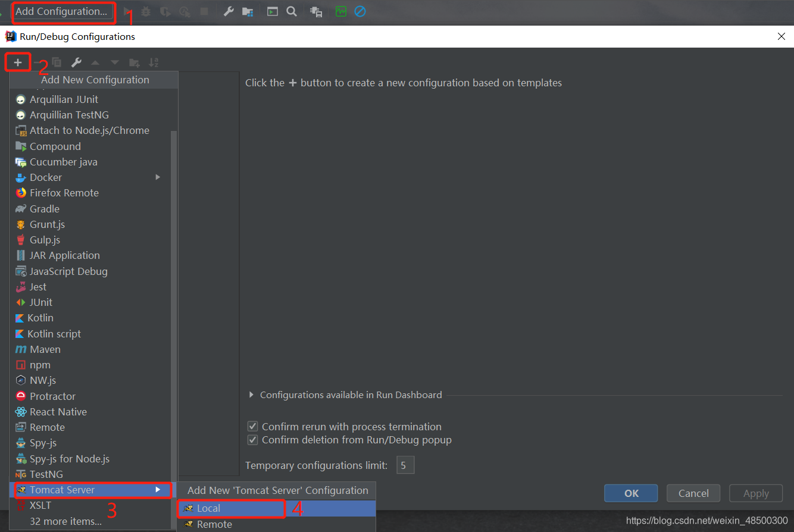
Task: Close the Run/Debug Configurations dialog
Action: [782, 36]
